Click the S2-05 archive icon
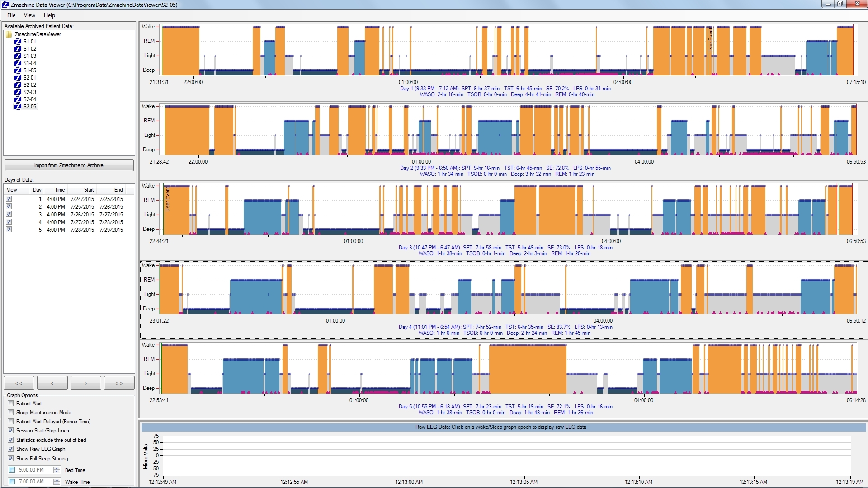 tap(18, 107)
